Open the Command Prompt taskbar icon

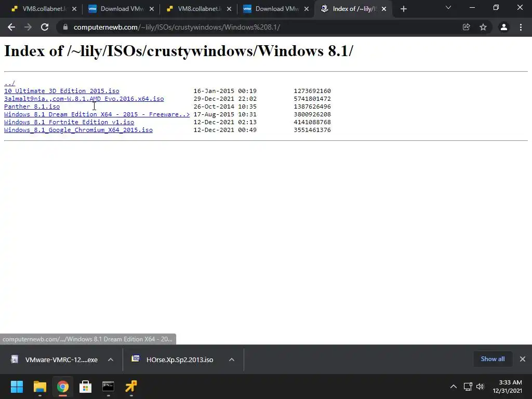(108, 387)
